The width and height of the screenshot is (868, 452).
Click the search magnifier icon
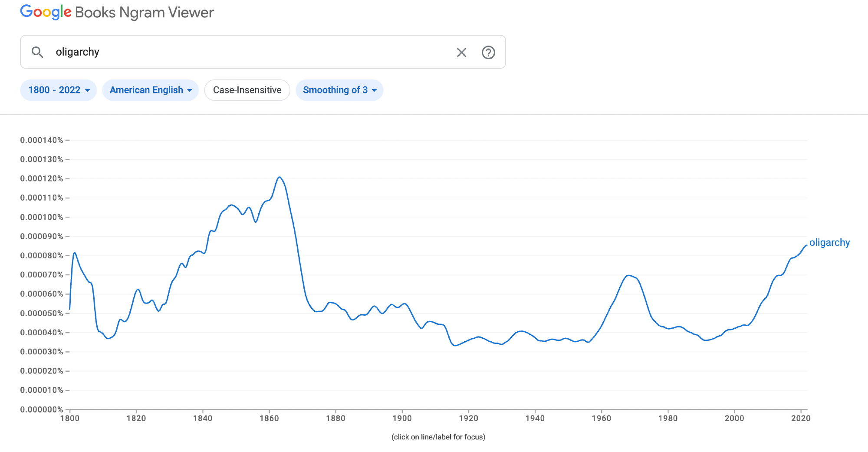coord(37,52)
